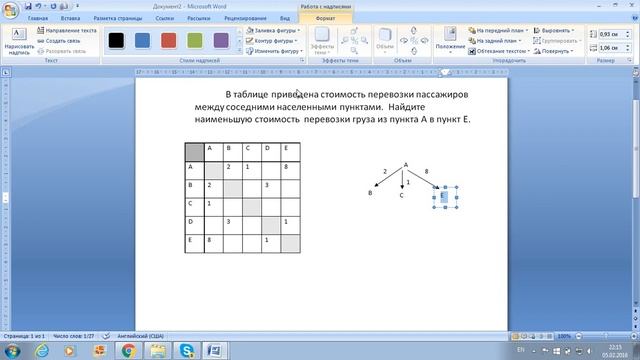Undo the last action in the quick access toolbar
Image resolution: width=640 pixels, height=360 pixels.
[38, 6]
